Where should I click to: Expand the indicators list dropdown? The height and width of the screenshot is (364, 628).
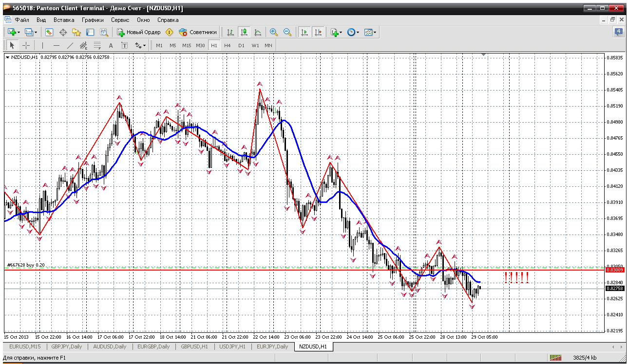tap(337, 32)
